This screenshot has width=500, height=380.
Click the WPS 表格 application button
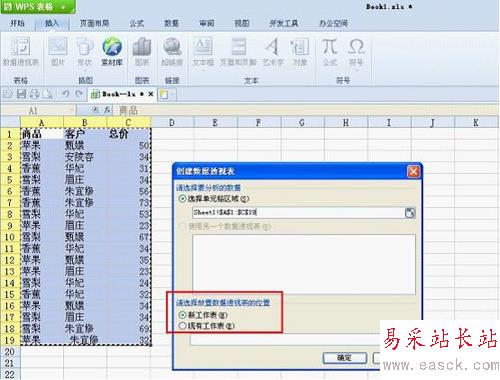37,7
